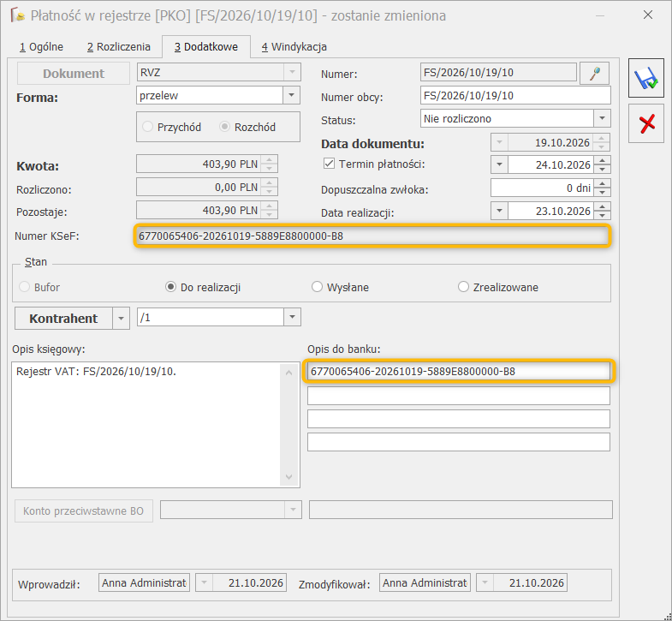Open the 2 Rozliczenia tab
672x621 pixels.
119,47
